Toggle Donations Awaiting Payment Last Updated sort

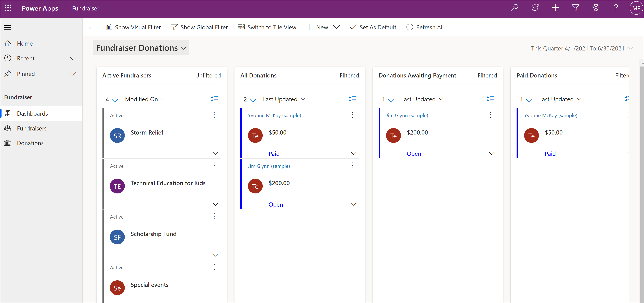tap(393, 99)
